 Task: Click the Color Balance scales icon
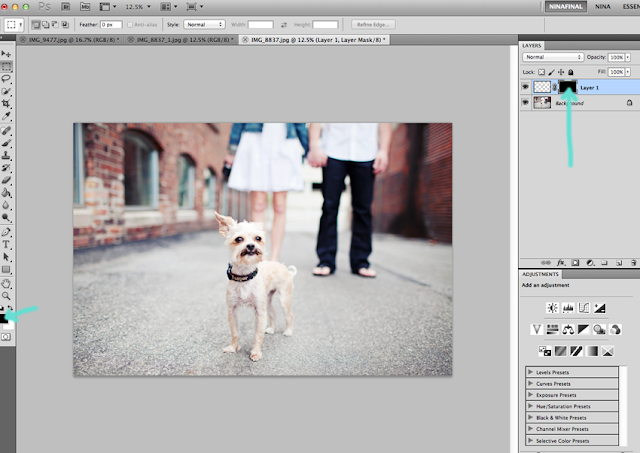(567, 329)
